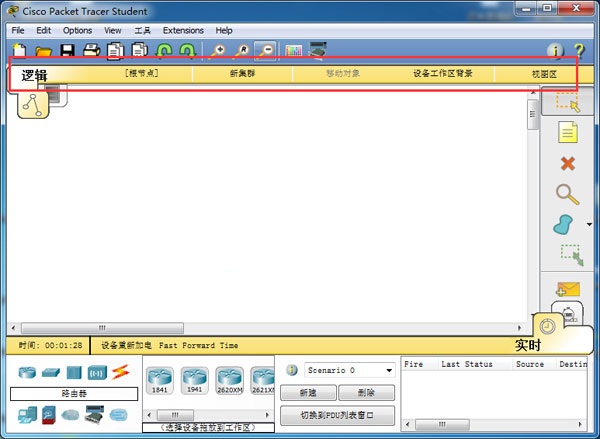Open the Options menu
The image size is (600, 439).
pyautogui.click(x=77, y=30)
